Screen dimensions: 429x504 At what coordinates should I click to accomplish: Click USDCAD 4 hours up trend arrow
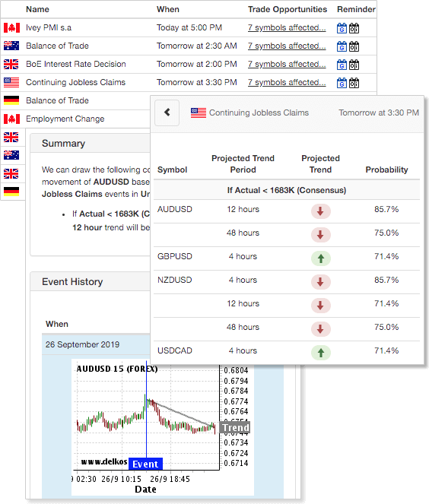[x=321, y=353]
